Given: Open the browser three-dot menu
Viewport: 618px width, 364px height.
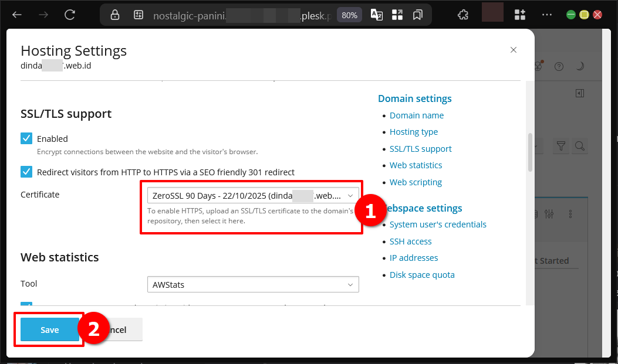Looking at the screenshot, I should (x=546, y=15).
